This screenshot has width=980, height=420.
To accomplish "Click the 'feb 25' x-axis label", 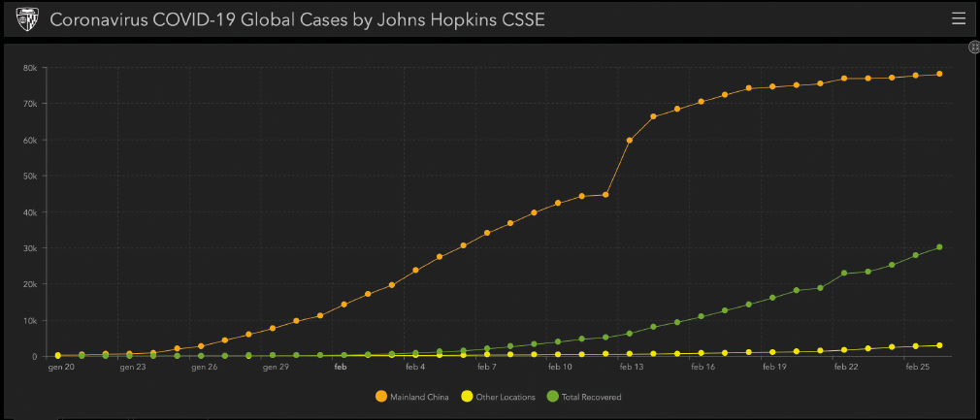I will point(916,368).
